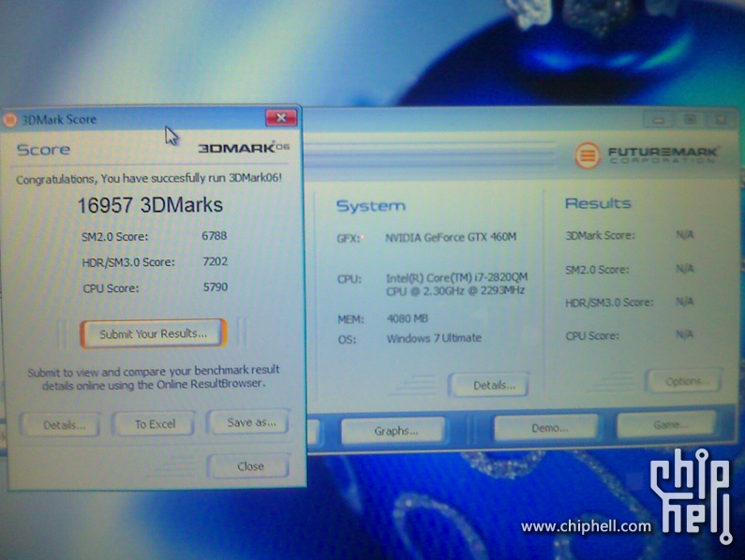The height and width of the screenshot is (560, 745).
Task: Click the Results heading
Action: (x=598, y=203)
